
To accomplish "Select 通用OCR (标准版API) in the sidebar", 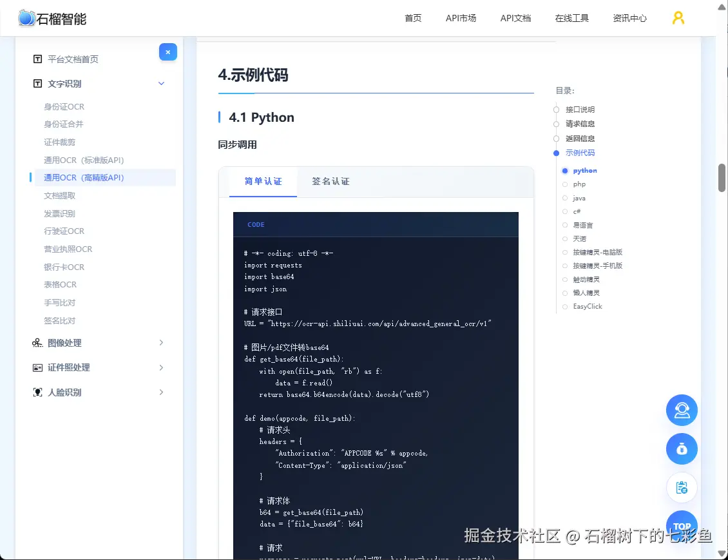I will (x=84, y=160).
